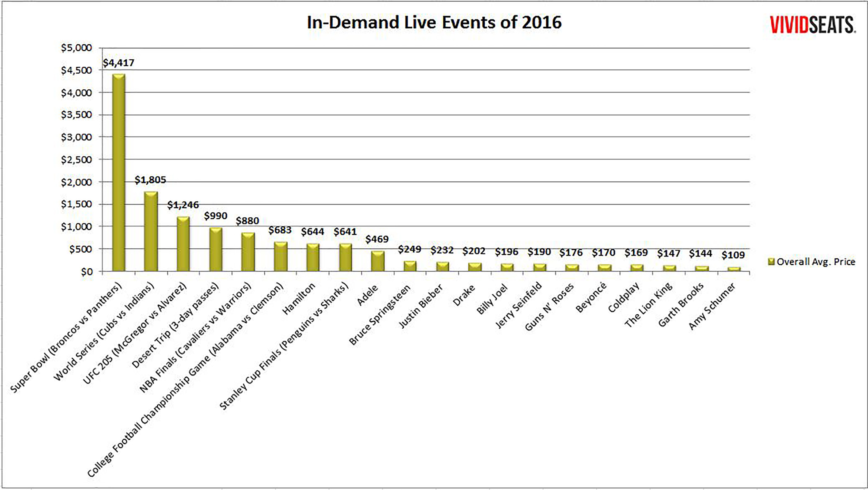Select the $644 data label
Image resolution: width=868 pixels, height=490 pixels.
(x=313, y=231)
